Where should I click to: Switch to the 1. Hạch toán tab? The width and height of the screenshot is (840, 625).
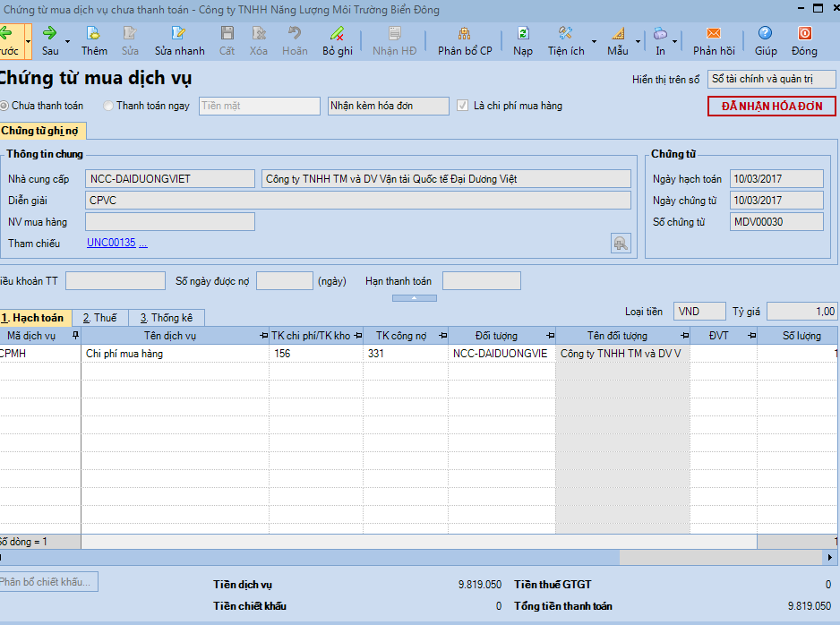coord(35,318)
